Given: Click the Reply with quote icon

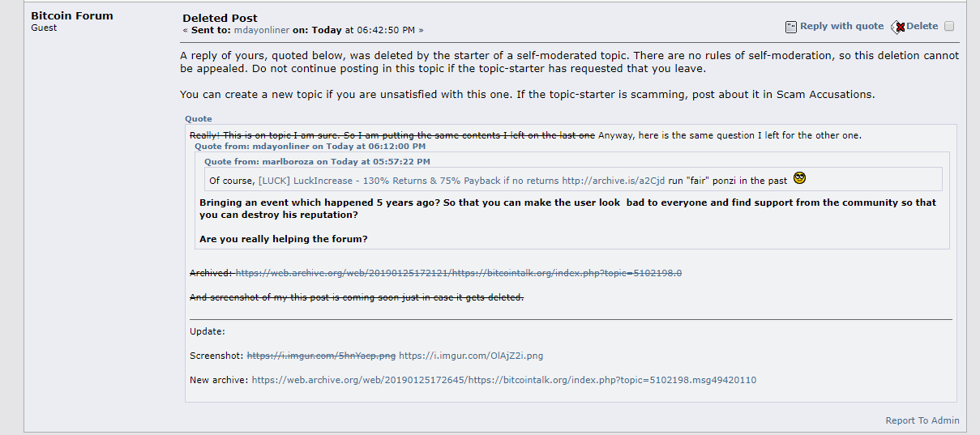Looking at the screenshot, I should [791, 27].
